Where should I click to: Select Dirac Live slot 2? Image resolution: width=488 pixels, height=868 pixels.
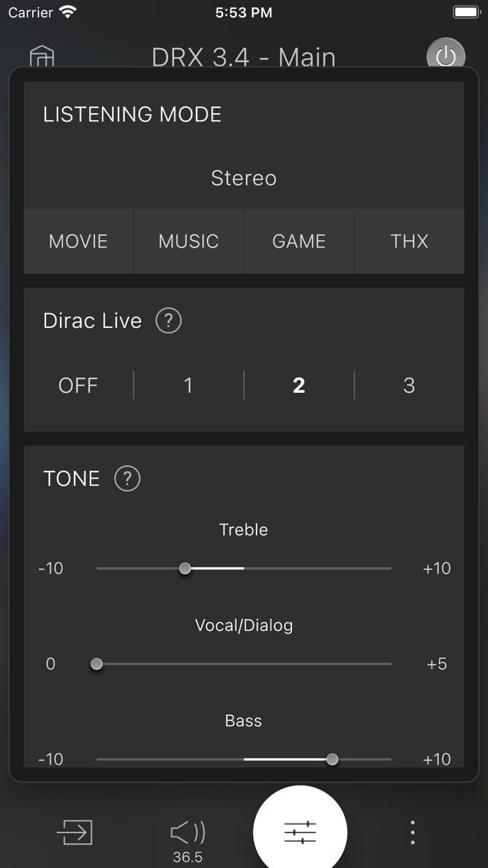coord(299,385)
